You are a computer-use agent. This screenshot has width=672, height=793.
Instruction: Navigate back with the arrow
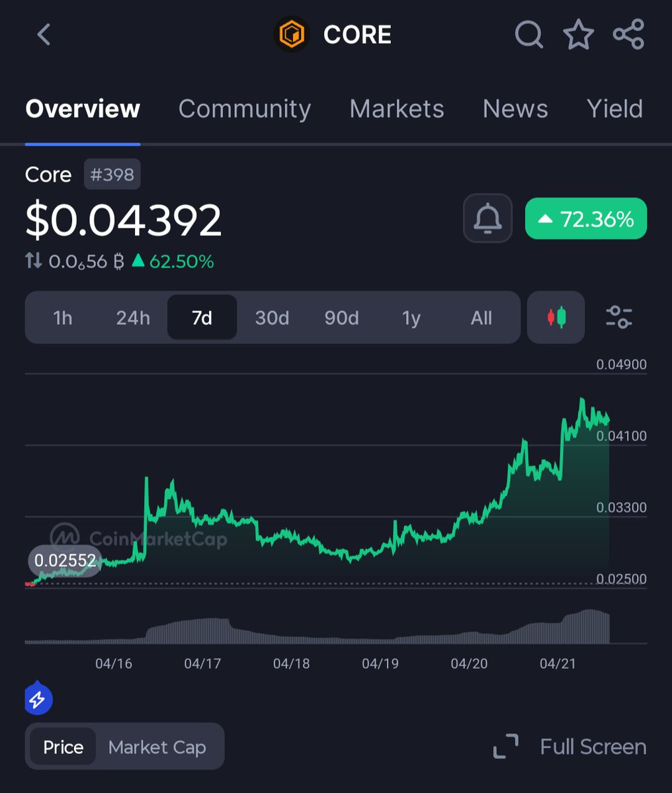[x=44, y=36]
